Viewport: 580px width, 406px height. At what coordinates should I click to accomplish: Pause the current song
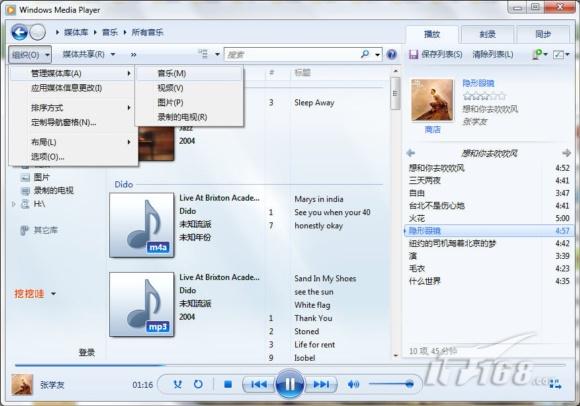pos(290,384)
